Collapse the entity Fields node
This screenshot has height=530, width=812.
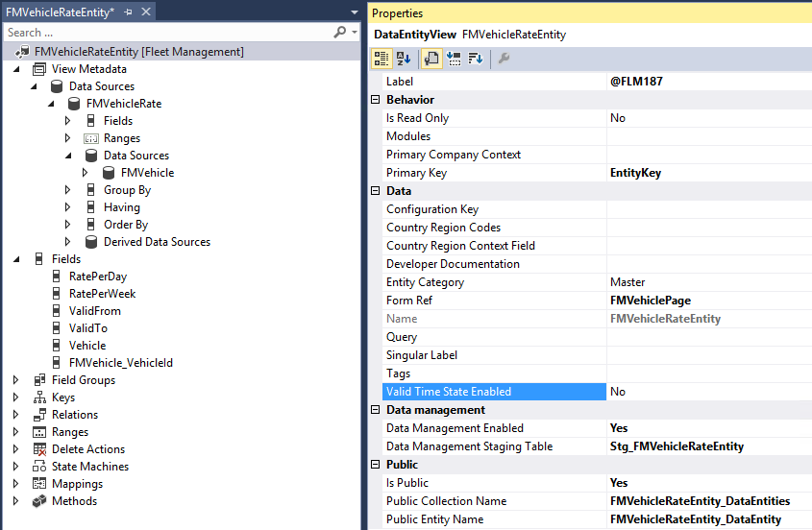(x=16, y=259)
